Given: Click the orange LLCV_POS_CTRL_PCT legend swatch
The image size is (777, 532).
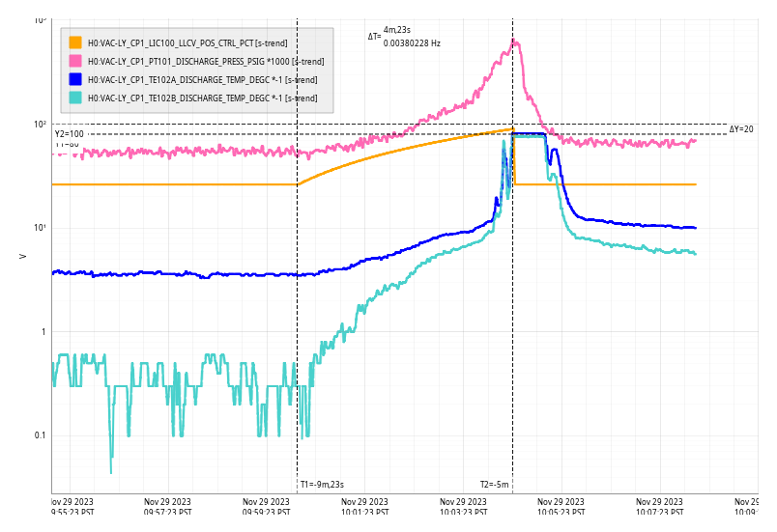Looking at the screenshot, I should [x=75, y=42].
